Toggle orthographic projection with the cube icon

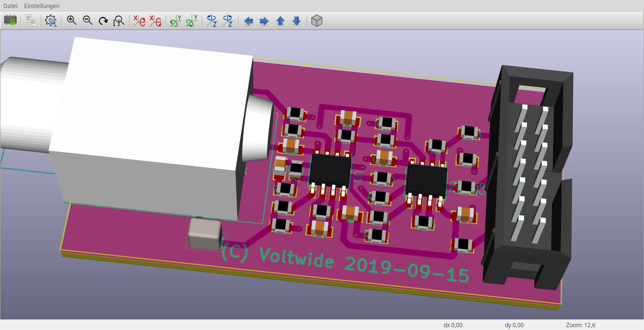click(x=317, y=21)
